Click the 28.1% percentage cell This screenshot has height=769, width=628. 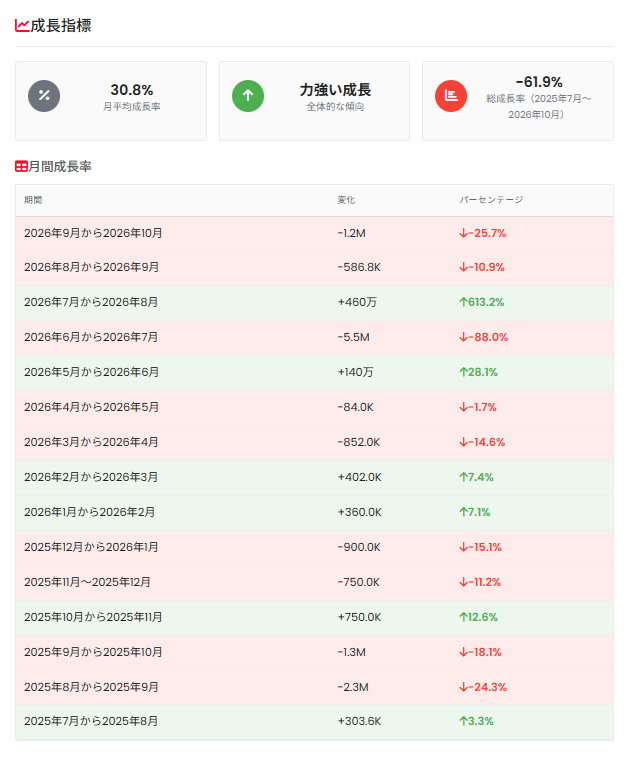pos(478,373)
